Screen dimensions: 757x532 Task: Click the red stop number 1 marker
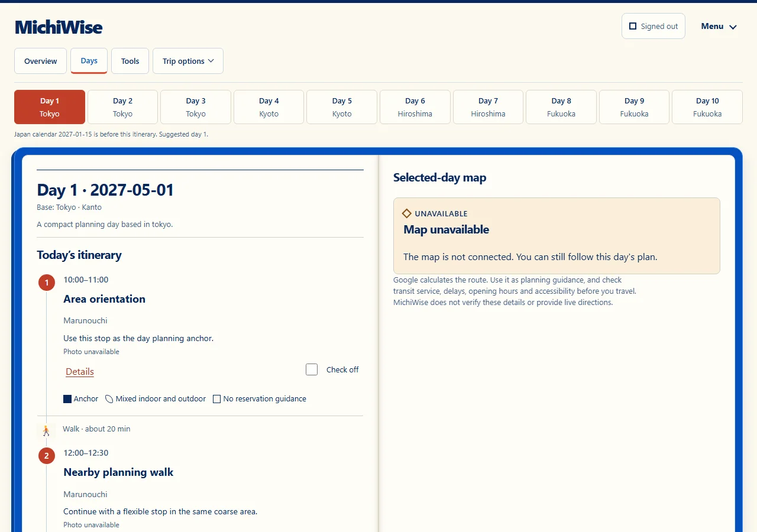[x=47, y=283]
